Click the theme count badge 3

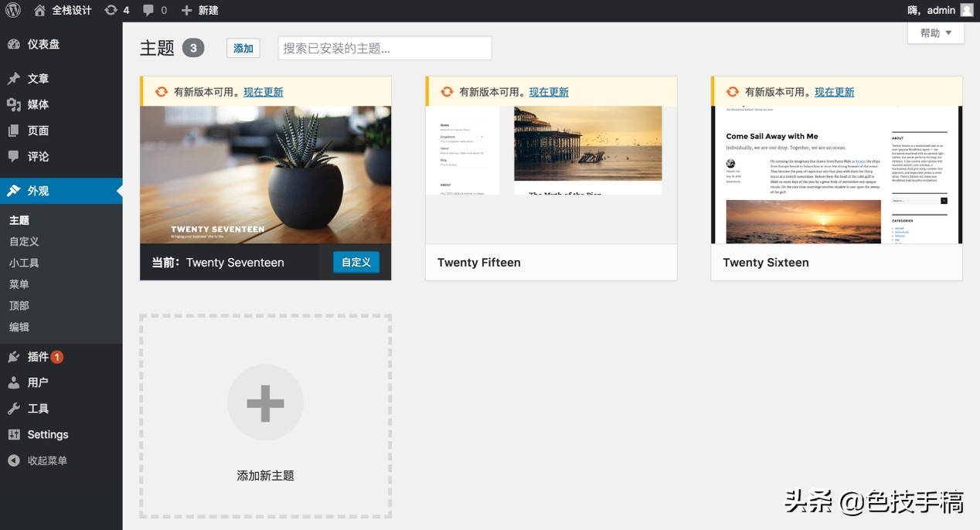tap(193, 48)
